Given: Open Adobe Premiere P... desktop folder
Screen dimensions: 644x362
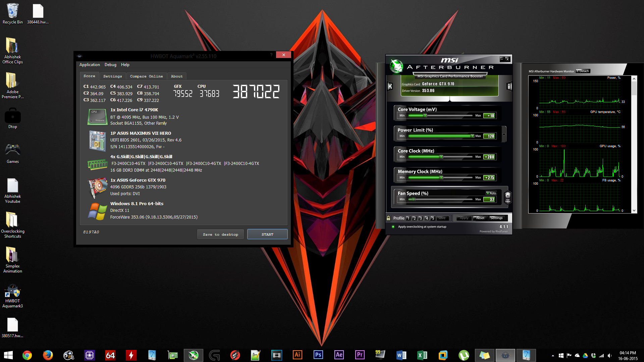Looking at the screenshot, I should click(x=13, y=85).
